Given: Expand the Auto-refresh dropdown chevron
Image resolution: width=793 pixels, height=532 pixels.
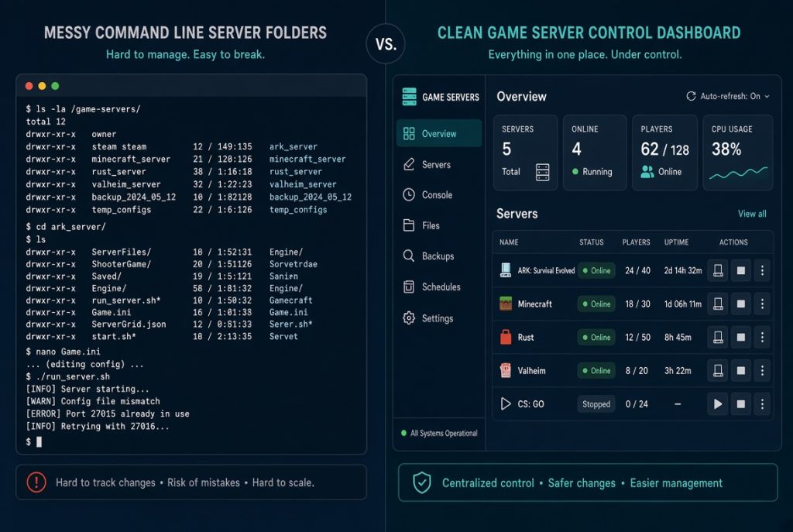Looking at the screenshot, I should pos(767,96).
